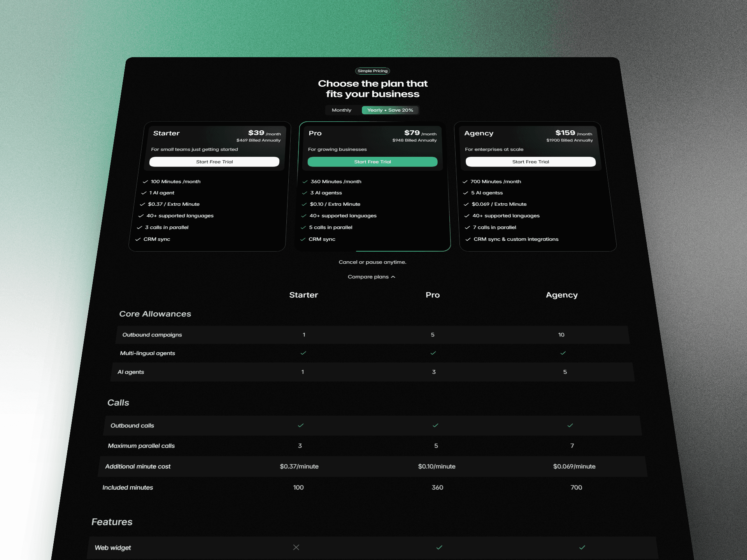
Task: Click Maximum parallel calls label
Action: (x=141, y=446)
